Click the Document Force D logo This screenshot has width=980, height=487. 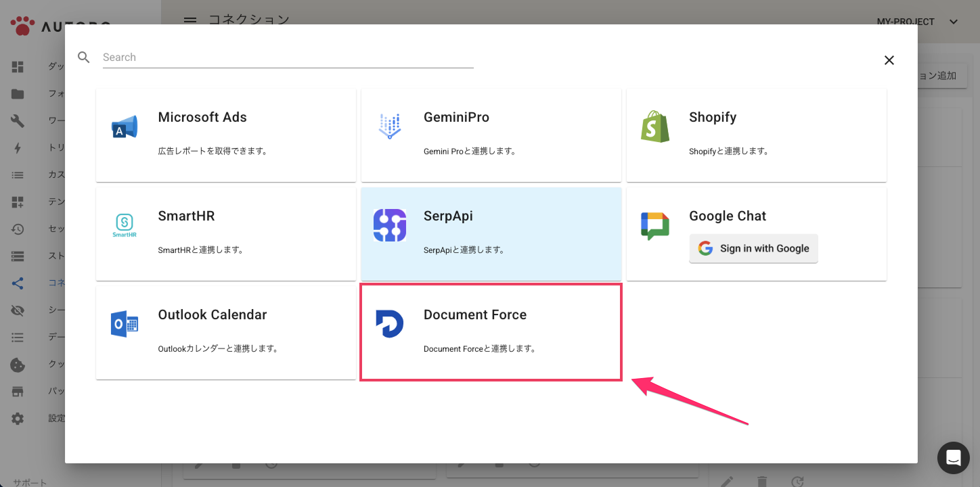390,324
